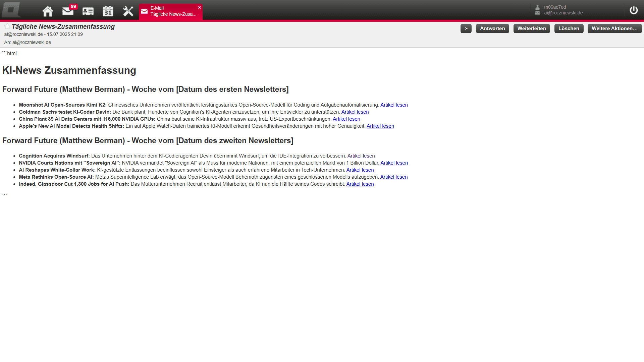
Task: Expand the > arrow next to Antworten
Action: coord(466,28)
